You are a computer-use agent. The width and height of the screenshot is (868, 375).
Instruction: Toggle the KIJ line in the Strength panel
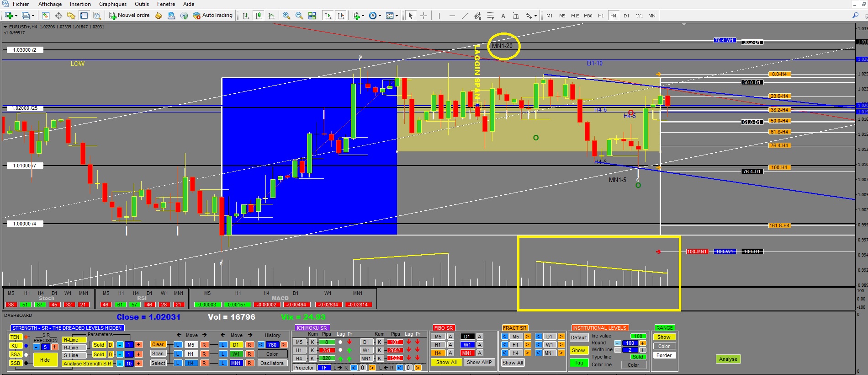15,346
